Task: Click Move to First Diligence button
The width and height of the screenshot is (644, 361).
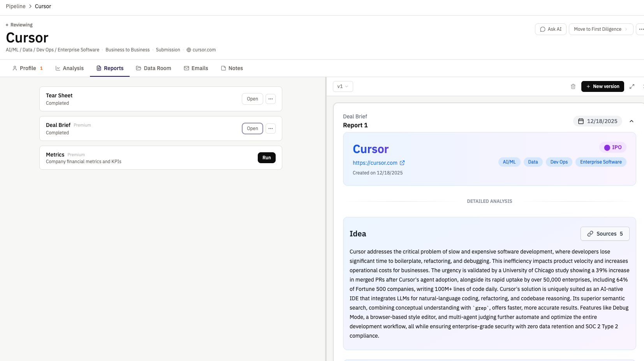Action: pos(601,29)
